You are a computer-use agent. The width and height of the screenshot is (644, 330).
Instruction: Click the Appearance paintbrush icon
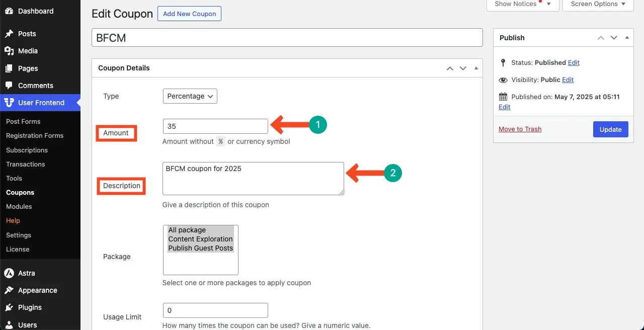click(9, 290)
